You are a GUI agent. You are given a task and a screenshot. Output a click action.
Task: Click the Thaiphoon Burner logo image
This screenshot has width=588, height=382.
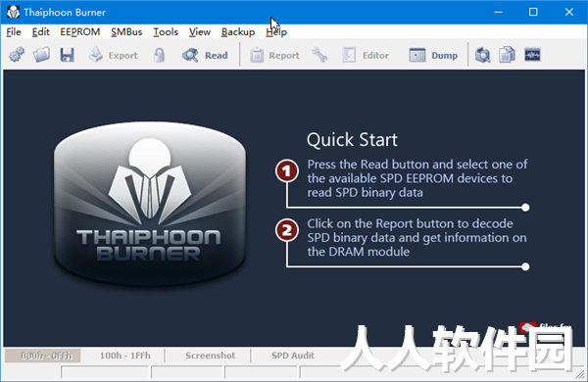(150, 204)
